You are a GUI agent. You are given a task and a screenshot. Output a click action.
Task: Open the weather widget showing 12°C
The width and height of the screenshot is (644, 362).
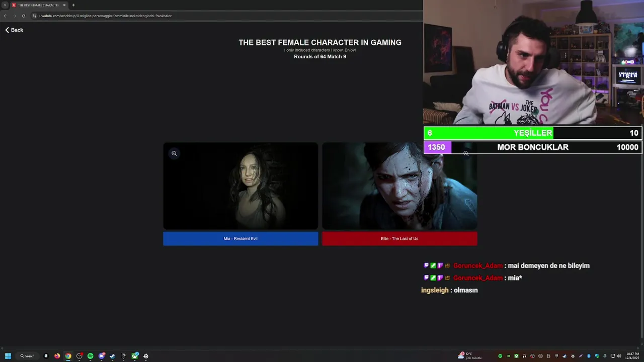tap(470, 356)
